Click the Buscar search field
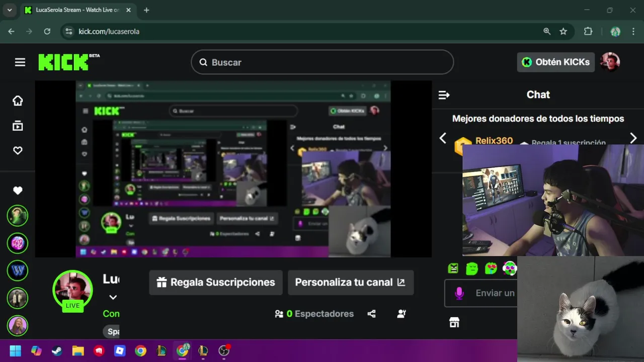This screenshot has width=644, height=362. click(x=322, y=62)
